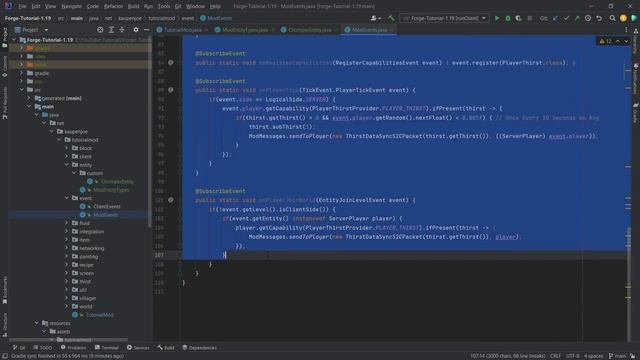Open ClientEvents class in project tree
Viewport: 640px width, 360px height.
click(107, 207)
